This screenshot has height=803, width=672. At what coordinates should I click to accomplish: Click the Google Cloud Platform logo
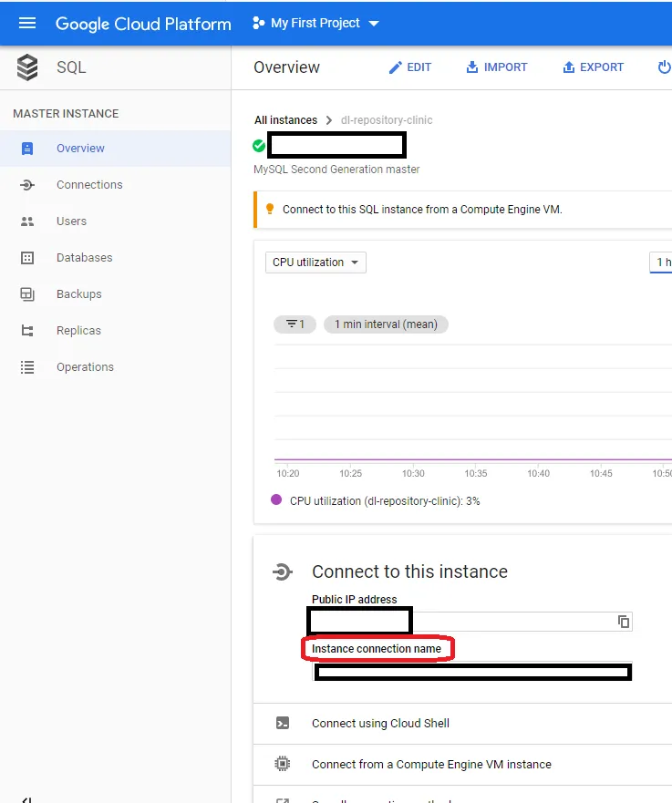coord(143,24)
